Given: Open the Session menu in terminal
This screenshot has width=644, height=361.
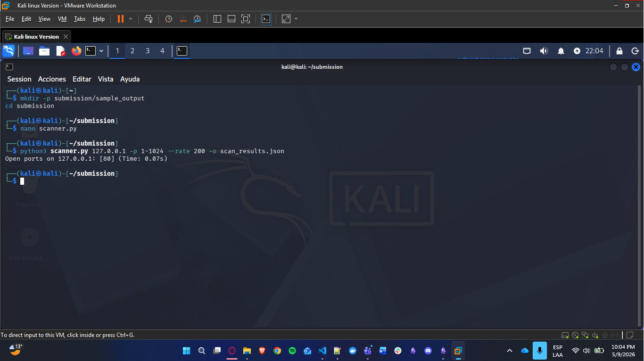Looking at the screenshot, I should tap(19, 79).
